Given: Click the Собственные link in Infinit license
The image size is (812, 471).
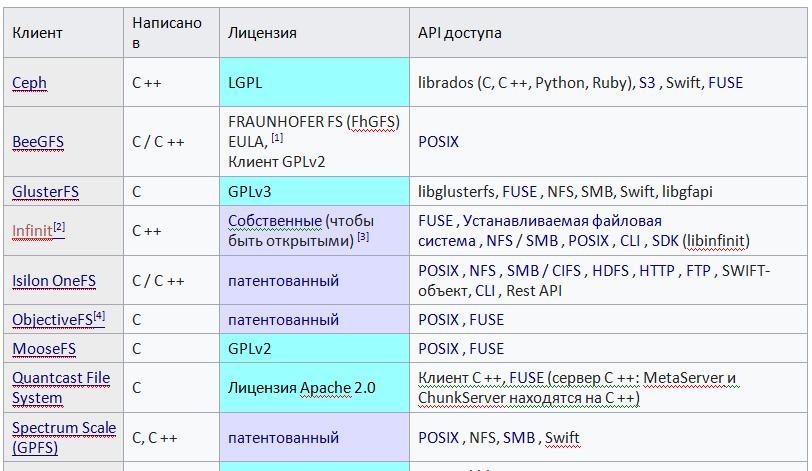Looking at the screenshot, I should 275,221.
